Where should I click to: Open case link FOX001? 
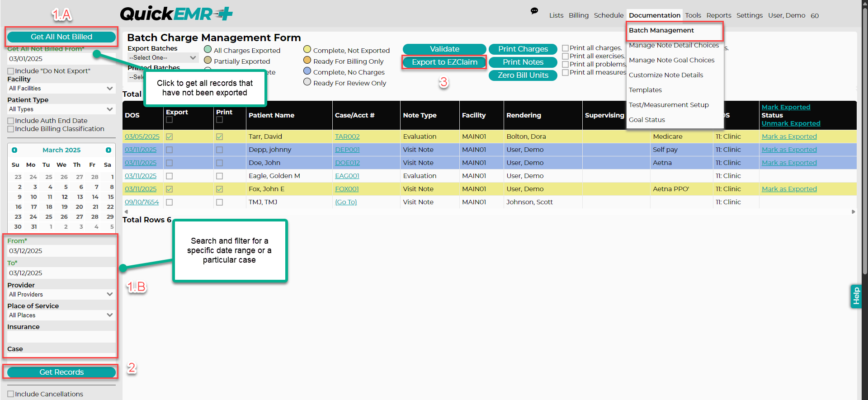347,189
